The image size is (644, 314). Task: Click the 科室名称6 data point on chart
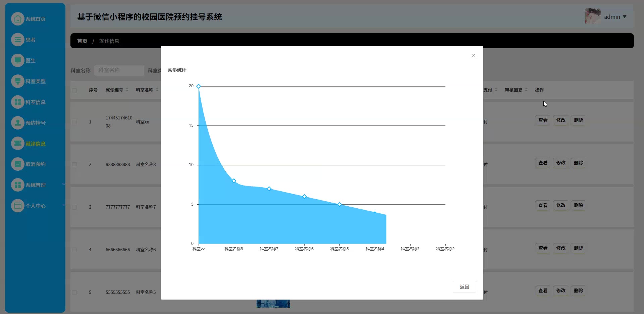click(304, 197)
